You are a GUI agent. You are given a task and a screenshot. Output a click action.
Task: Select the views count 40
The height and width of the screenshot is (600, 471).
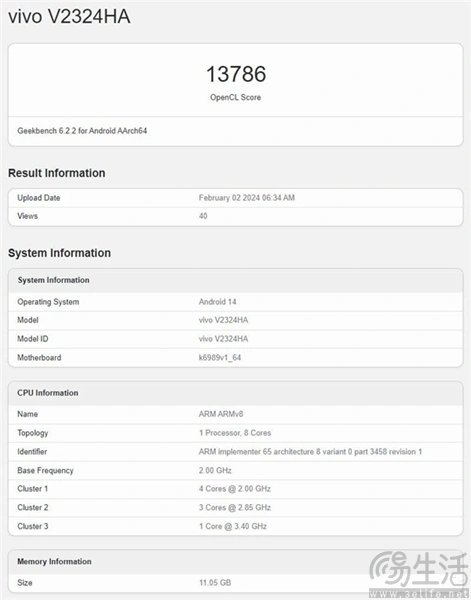coord(203,216)
